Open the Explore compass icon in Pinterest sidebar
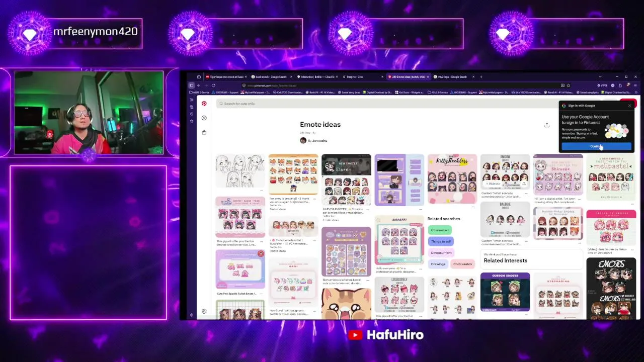This screenshot has width=644, height=362. click(204, 118)
